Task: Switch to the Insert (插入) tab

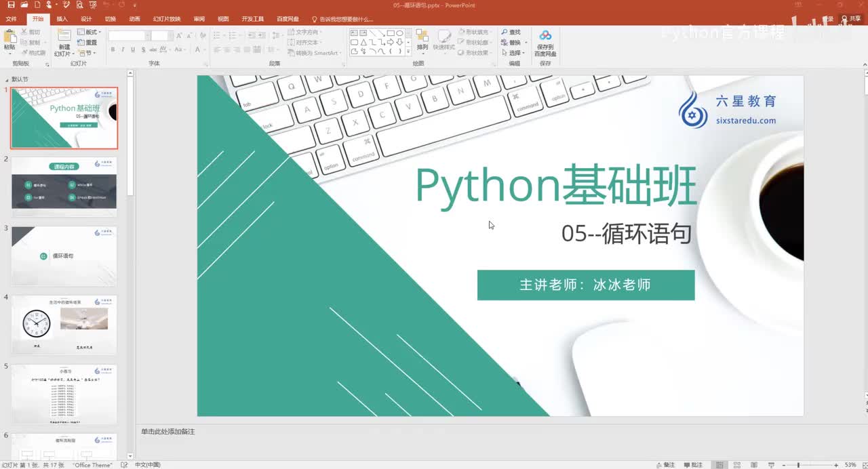Action: pos(62,19)
